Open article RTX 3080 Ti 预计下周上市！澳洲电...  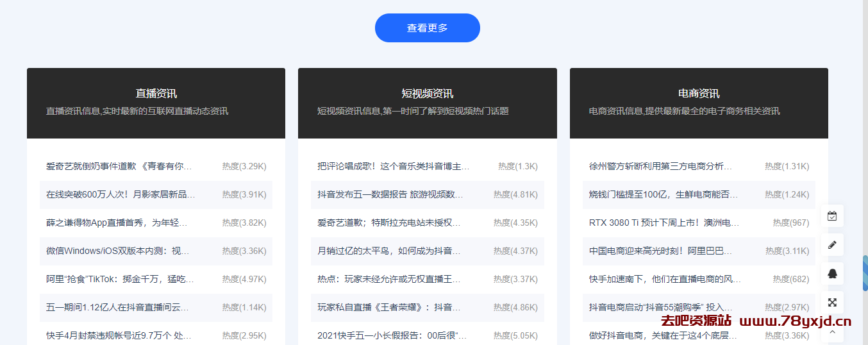pyautogui.click(x=664, y=223)
